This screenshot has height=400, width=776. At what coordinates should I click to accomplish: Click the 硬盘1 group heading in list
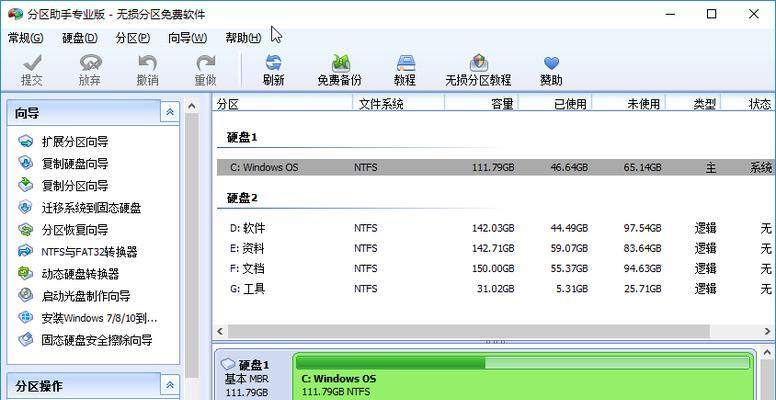click(x=242, y=137)
